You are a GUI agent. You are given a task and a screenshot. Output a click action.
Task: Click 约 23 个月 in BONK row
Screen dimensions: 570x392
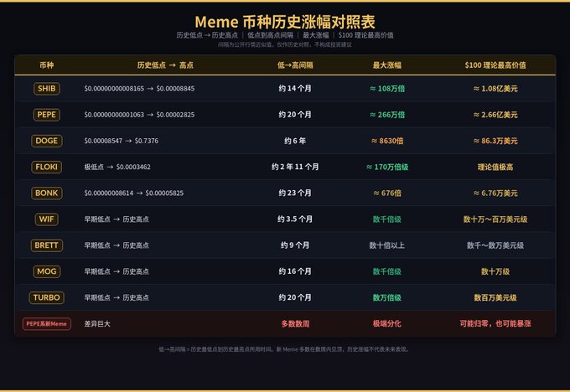[x=295, y=193]
